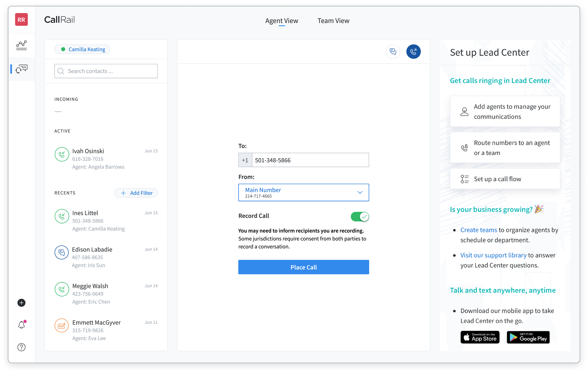Click the plus icon in the lower sidebar
588x373 pixels.
[21, 303]
